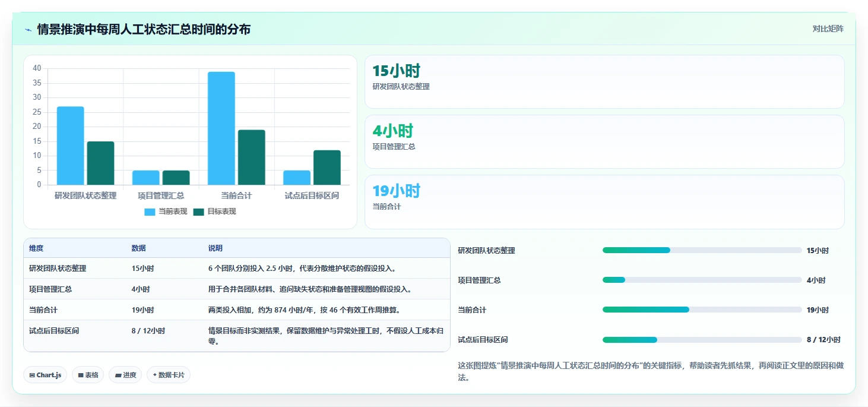Click the chart x-axis label 试点后目标区间
This screenshot has height=407, width=868.
[x=312, y=195]
